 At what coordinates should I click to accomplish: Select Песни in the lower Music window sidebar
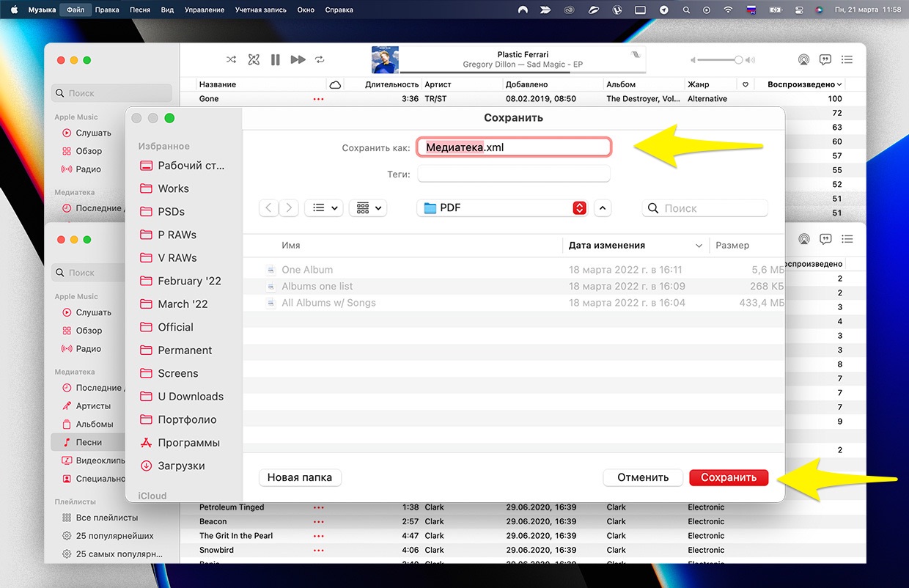tap(89, 442)
